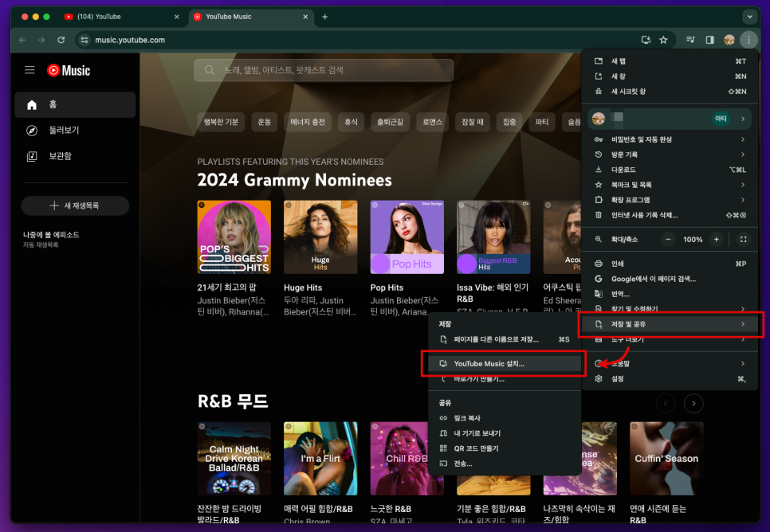Open the Pop Hits playlist thumbnail
This screenshot has width=770, height=532.
point(407,237)
